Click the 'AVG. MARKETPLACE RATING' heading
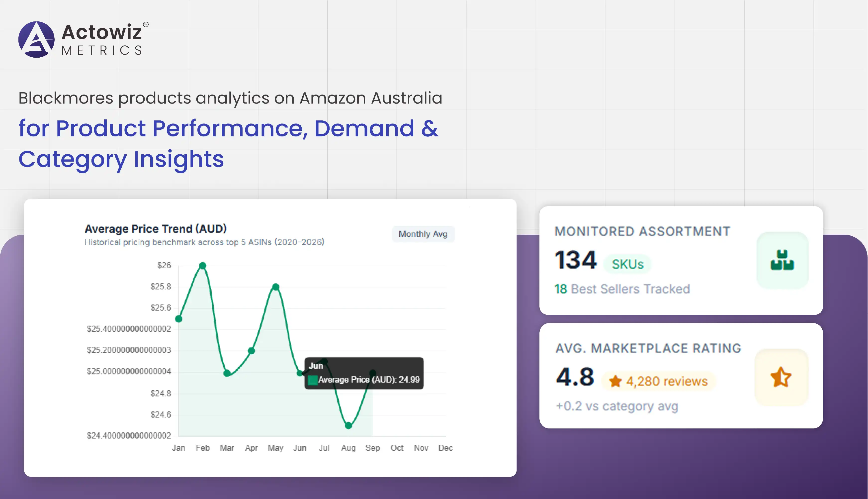 648,348
